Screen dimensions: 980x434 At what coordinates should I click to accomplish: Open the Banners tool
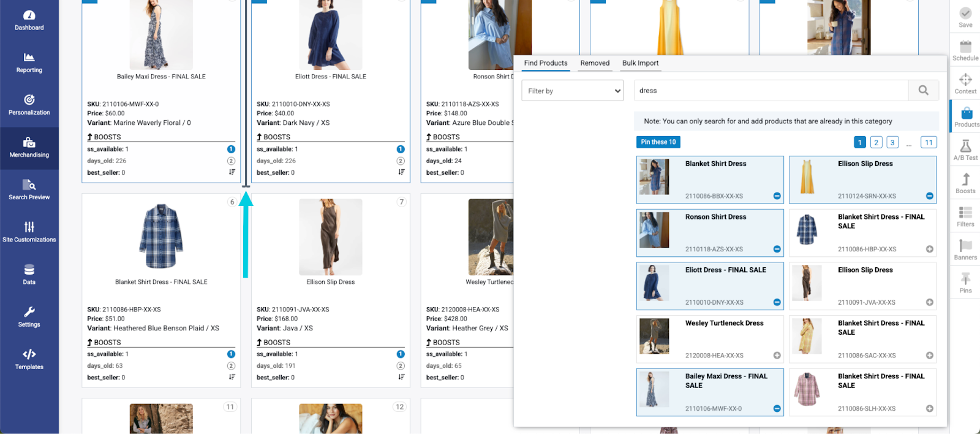click(965, 249)
